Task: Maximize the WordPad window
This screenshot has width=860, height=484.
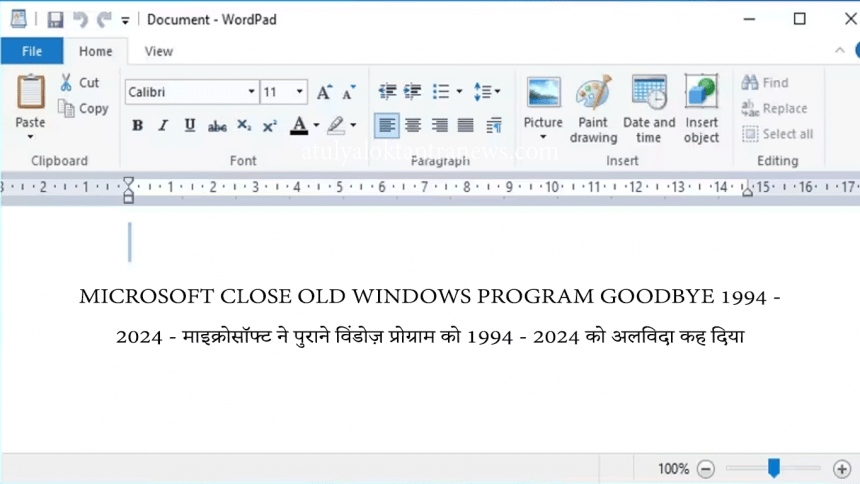Action: (x=800, y=19)
